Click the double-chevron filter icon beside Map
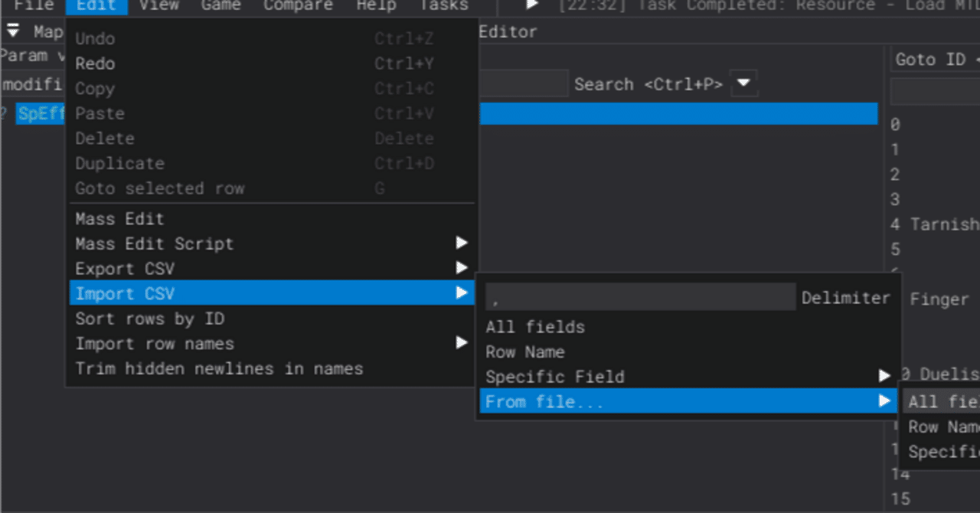The height and width of the screenshot is (513, 980). [11, 31]
